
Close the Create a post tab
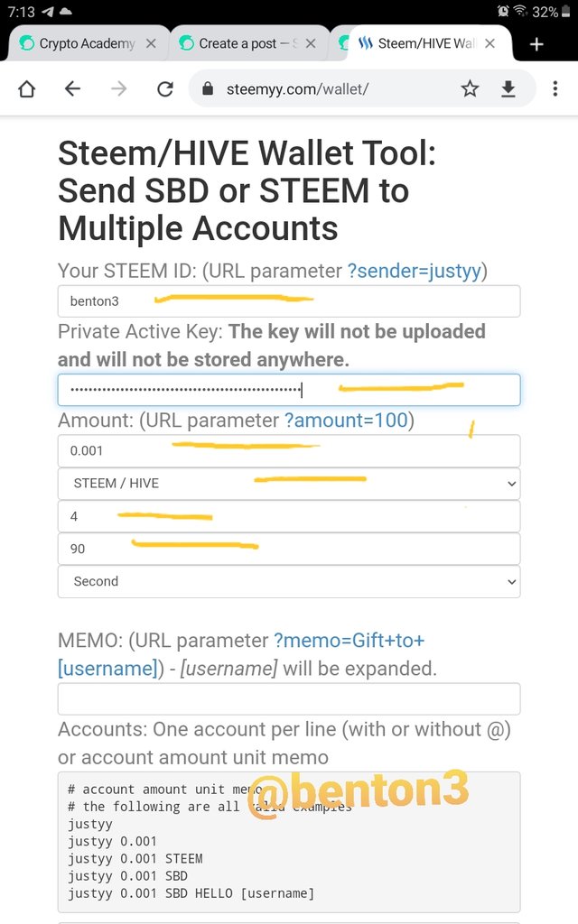click(311, 43)
